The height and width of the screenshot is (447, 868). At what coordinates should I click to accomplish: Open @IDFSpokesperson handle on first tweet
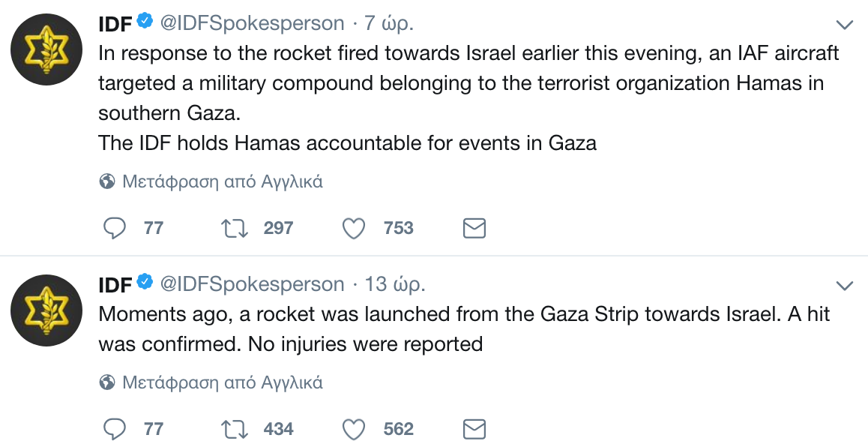pos(252,23)
